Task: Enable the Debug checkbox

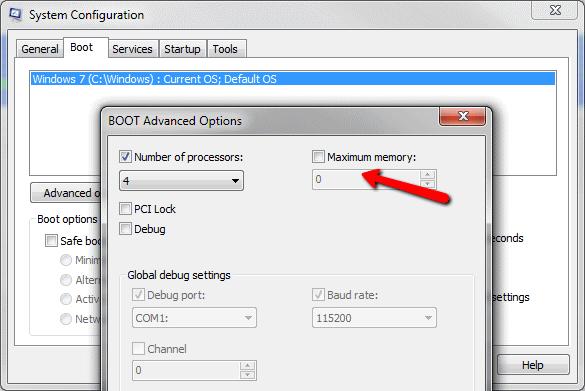Action: tap(125, 229)
